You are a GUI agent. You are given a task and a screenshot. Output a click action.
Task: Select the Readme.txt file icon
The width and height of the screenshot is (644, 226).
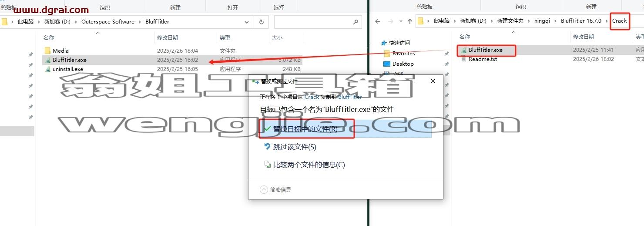point(464,59)
